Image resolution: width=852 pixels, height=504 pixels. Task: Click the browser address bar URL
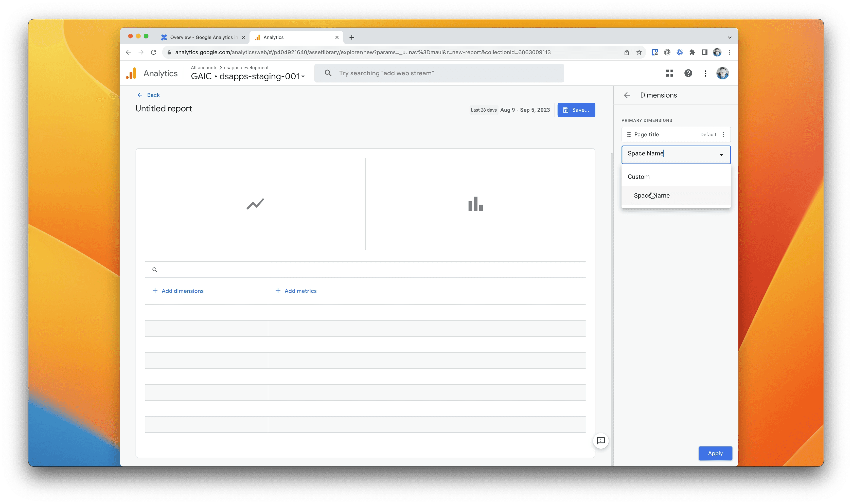[363, 52]
